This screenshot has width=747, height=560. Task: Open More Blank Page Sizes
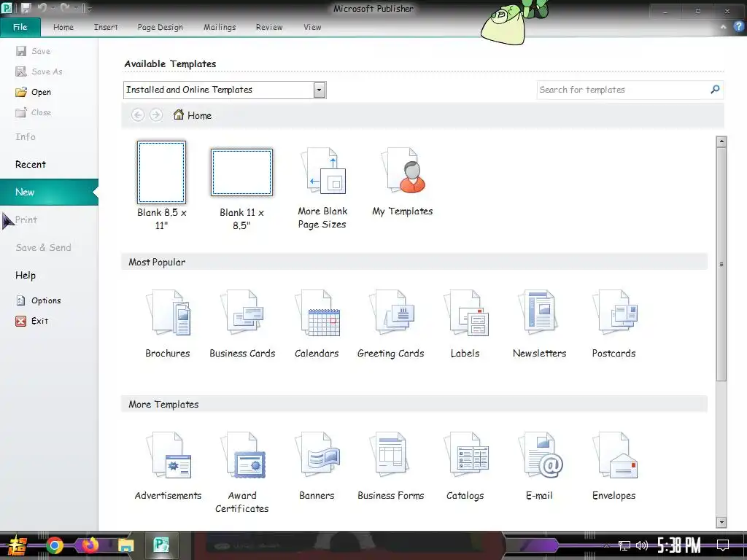pos(322,188)
